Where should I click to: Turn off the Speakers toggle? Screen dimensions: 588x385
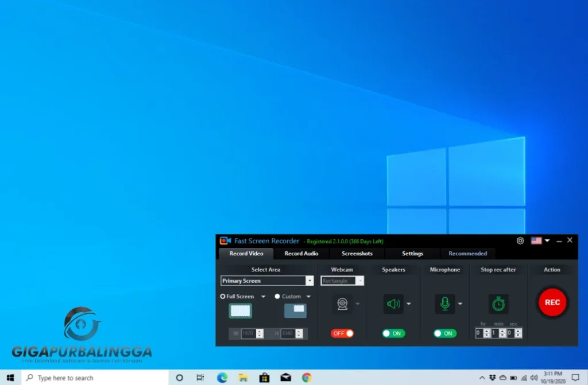point(393,333)
